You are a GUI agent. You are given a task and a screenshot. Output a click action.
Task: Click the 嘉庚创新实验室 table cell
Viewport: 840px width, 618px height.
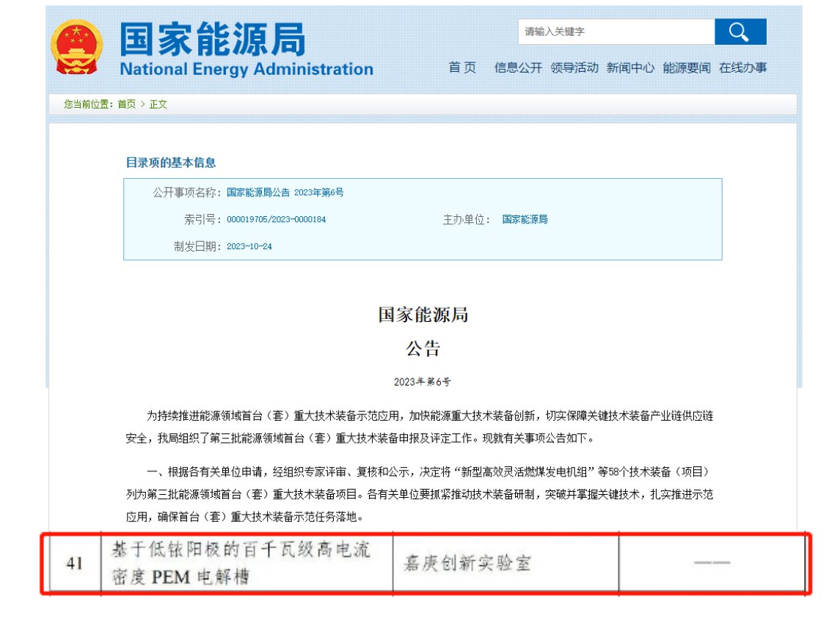pos(505,563)
